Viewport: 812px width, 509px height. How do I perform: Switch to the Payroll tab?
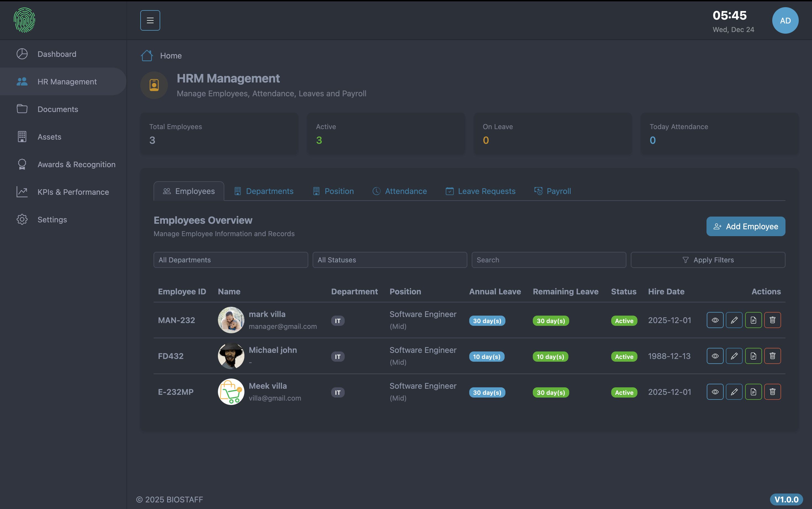[553, 191]
